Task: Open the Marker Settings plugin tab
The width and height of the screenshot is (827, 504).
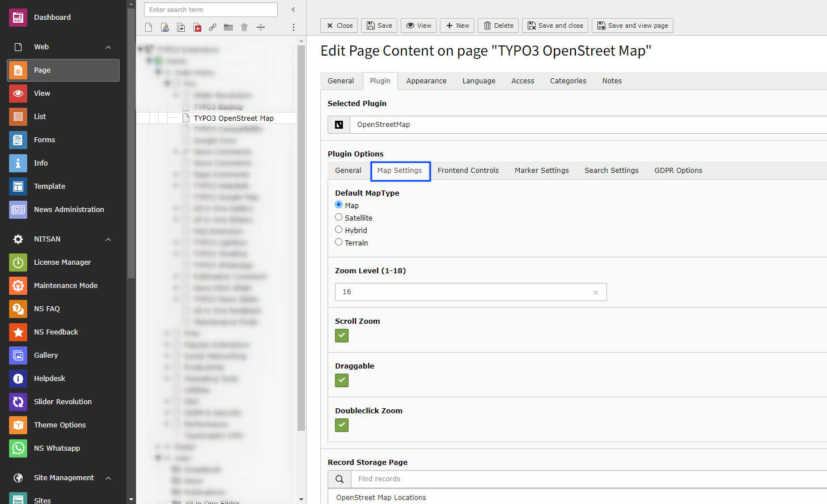Action: click(542, 171)
